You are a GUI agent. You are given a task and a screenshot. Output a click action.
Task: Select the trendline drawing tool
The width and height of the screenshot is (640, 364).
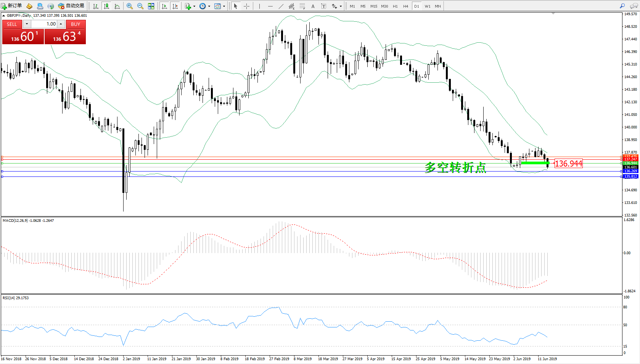[281, 6]
